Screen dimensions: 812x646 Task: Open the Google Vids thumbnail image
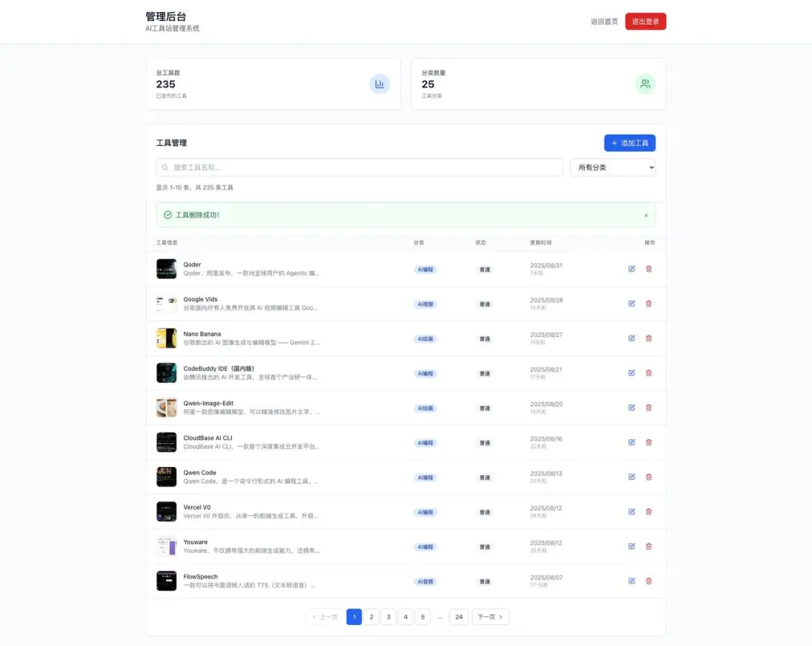[x=166, y=304]
